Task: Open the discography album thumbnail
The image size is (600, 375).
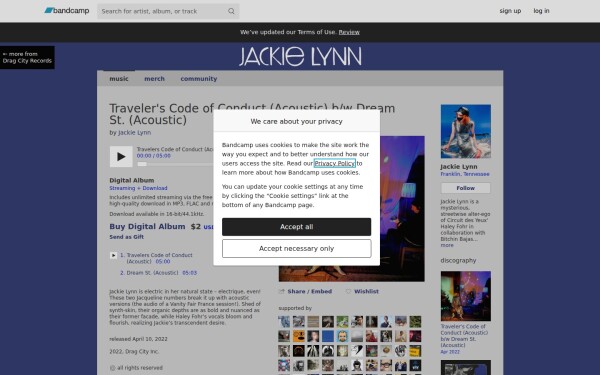Action: coord(465,296)
